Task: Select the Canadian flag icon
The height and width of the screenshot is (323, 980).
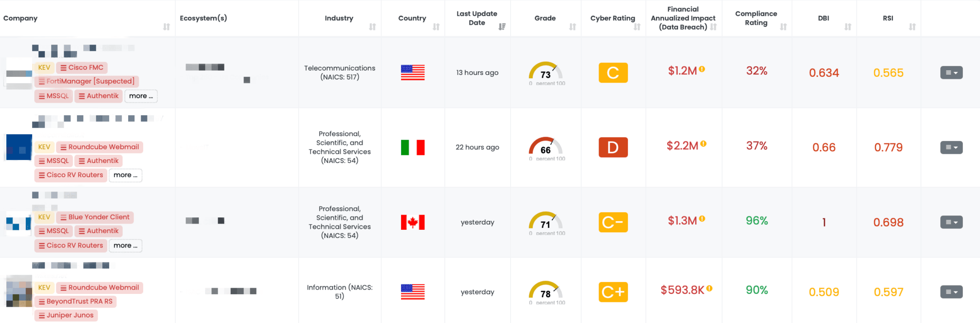Action: pos(412,222)
